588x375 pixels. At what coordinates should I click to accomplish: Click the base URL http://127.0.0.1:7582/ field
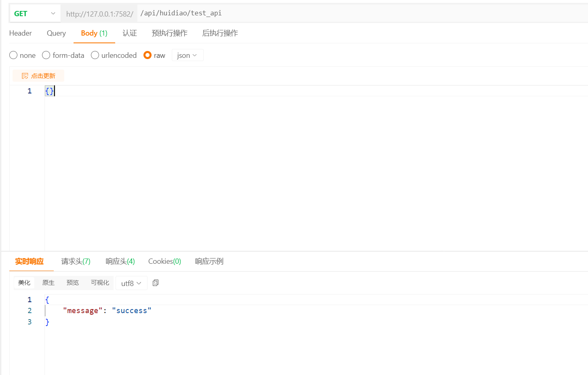pyautogui.click(x=99, y=14)
